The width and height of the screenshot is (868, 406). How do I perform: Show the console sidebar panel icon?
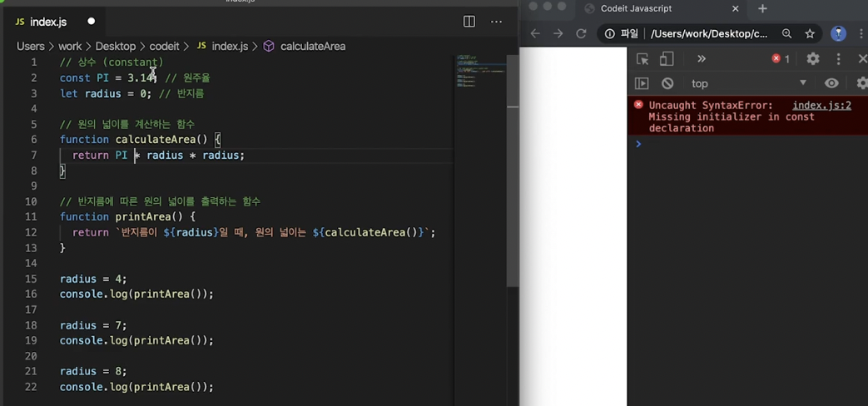(x=642, y=83)
